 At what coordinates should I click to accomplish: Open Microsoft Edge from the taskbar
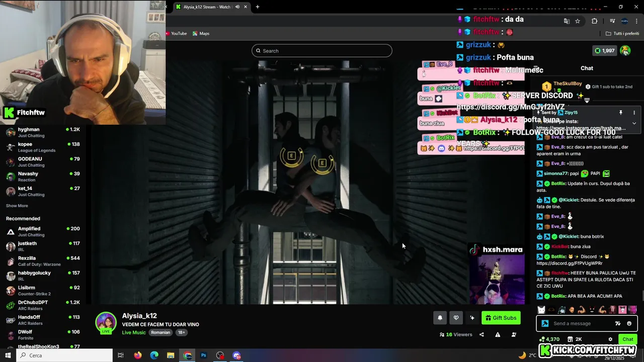(x=154, y=355)
